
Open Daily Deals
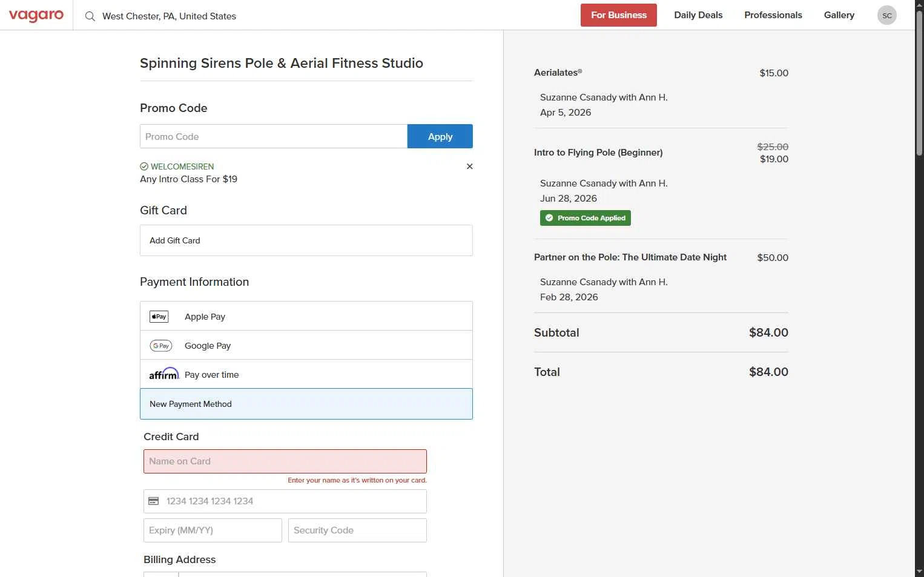click(698, 15)
